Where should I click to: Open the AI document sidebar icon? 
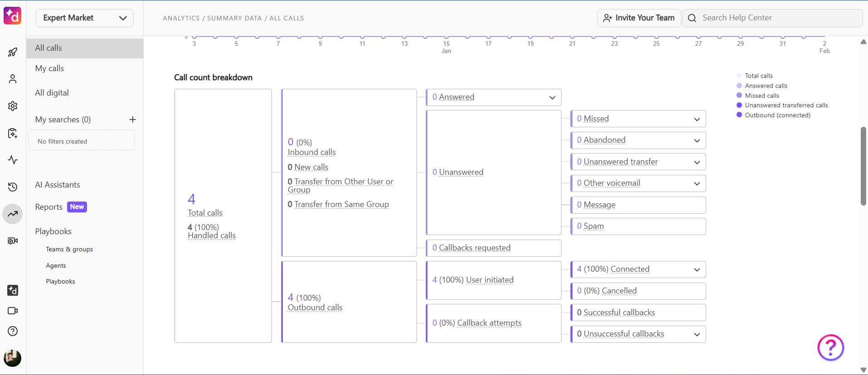13,133
